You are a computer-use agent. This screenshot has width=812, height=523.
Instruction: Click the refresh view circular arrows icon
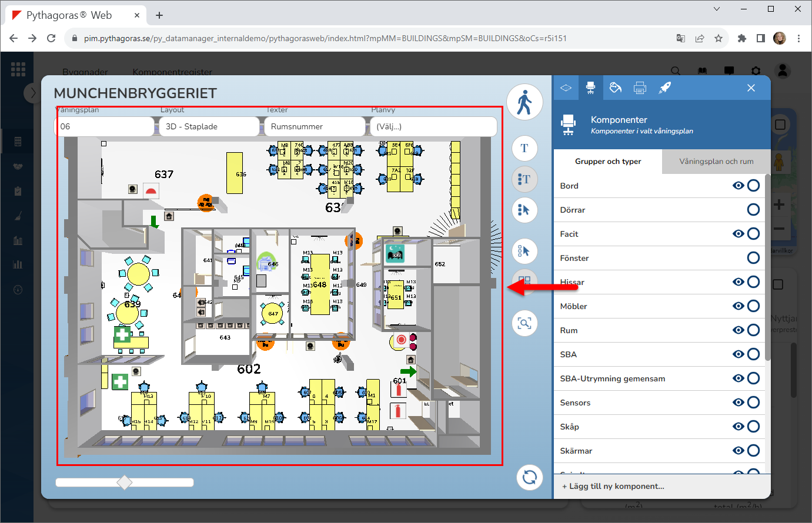pyautogui.click(x=529, y=477)
